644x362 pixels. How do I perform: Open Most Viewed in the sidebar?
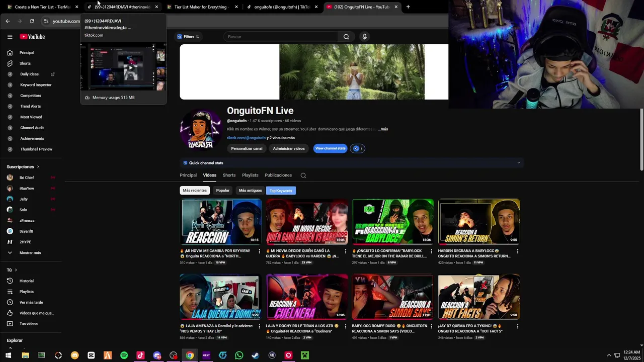(x=31, y=117)
